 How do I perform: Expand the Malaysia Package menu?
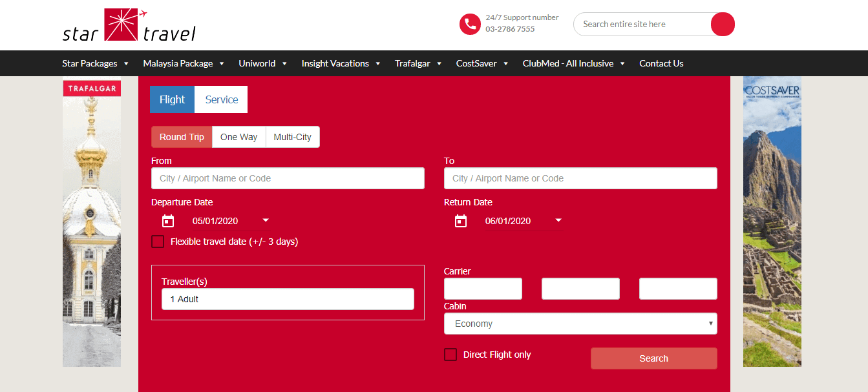pyautogui.click(x=184, y=63)
